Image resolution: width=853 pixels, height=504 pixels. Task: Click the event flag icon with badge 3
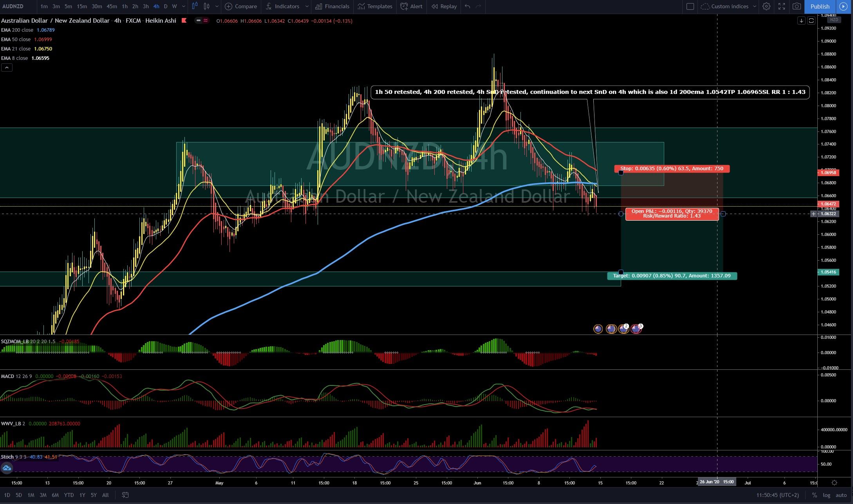[636, 329]
